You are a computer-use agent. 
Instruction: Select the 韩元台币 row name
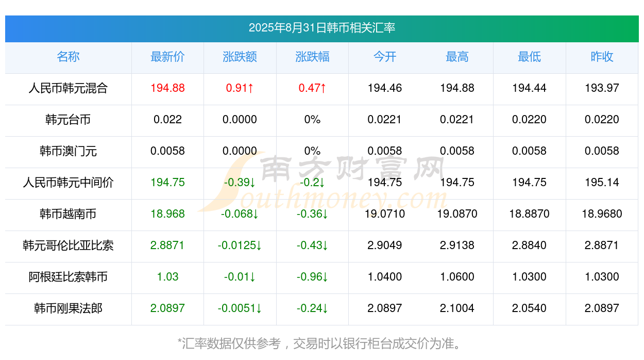[68, 120]
